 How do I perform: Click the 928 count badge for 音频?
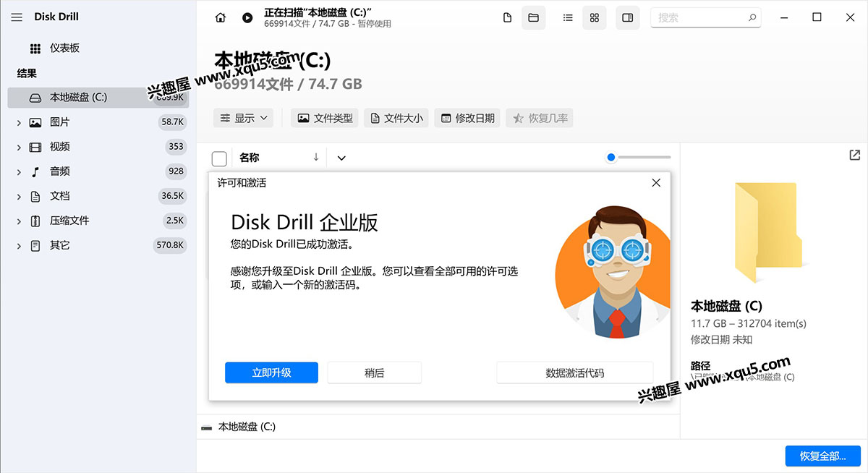(176, 171)
